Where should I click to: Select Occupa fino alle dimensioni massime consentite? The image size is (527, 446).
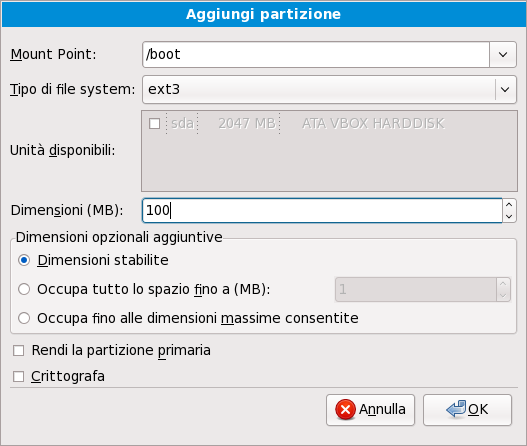24,318
